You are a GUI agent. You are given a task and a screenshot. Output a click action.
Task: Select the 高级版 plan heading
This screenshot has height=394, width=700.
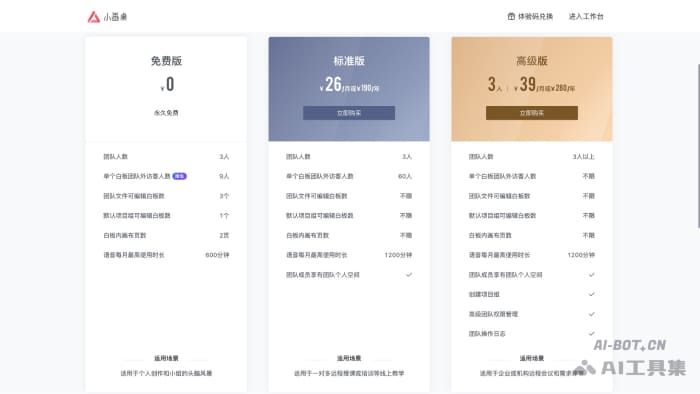[x=532, y=61]
